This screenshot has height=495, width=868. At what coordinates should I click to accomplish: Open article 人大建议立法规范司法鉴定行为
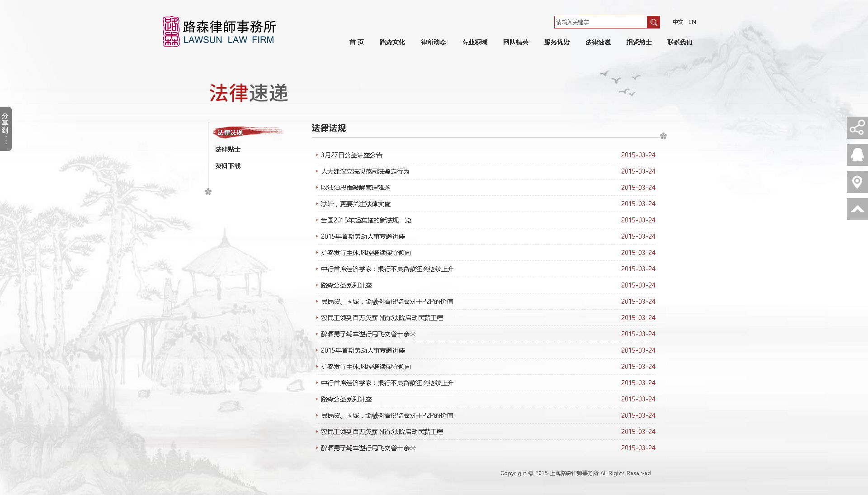pos(364,171)
